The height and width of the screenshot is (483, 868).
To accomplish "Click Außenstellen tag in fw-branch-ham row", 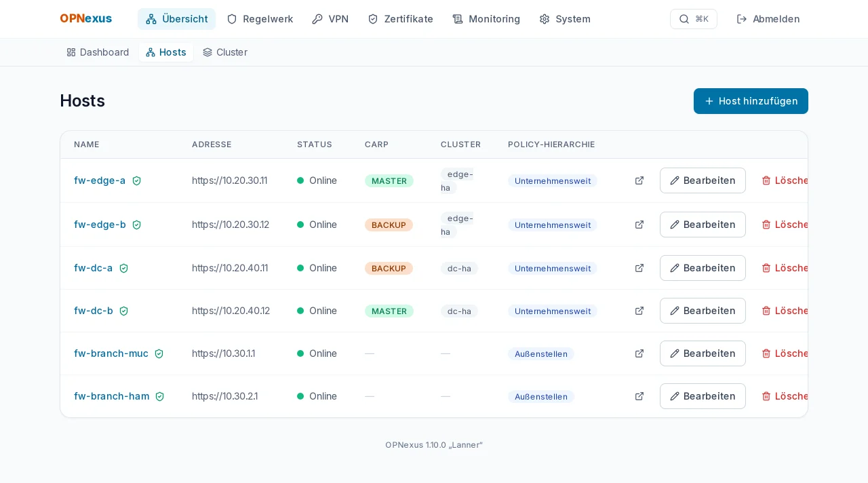I will tap(541, 396).
